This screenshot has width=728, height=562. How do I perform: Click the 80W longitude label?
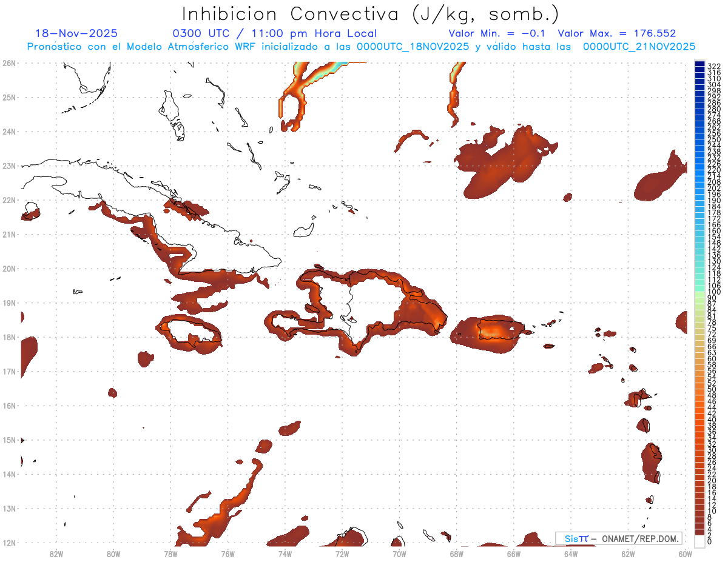pos(113,554)
